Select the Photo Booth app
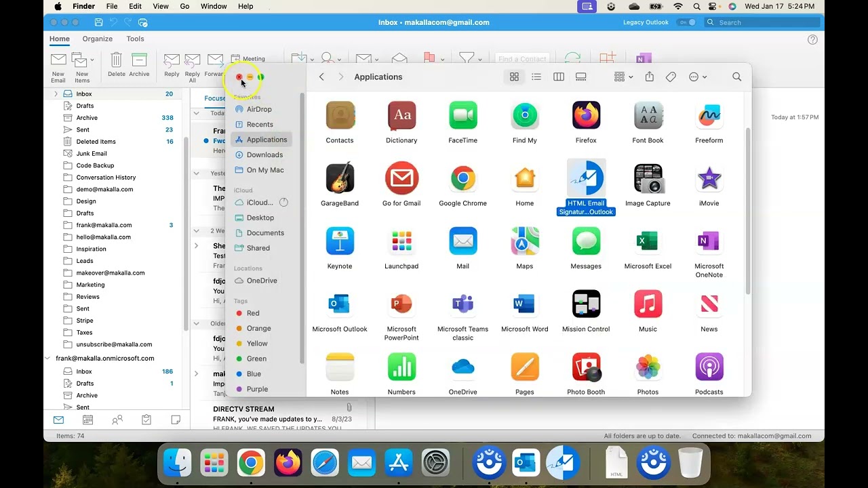Screen dimensions: 868x488 (586, 367)
